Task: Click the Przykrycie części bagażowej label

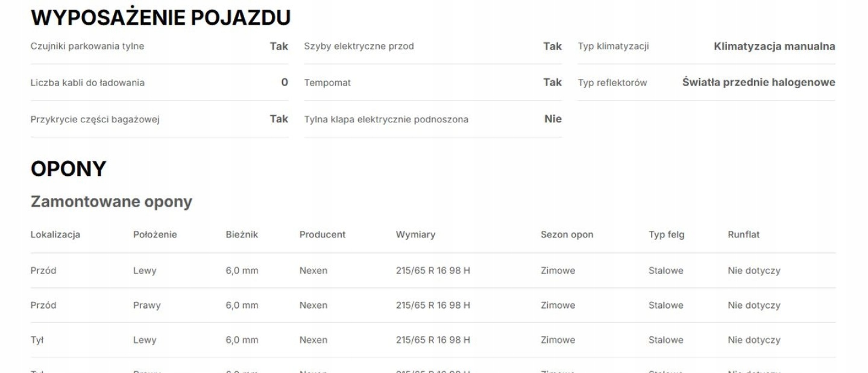Action: pos(95,119)
